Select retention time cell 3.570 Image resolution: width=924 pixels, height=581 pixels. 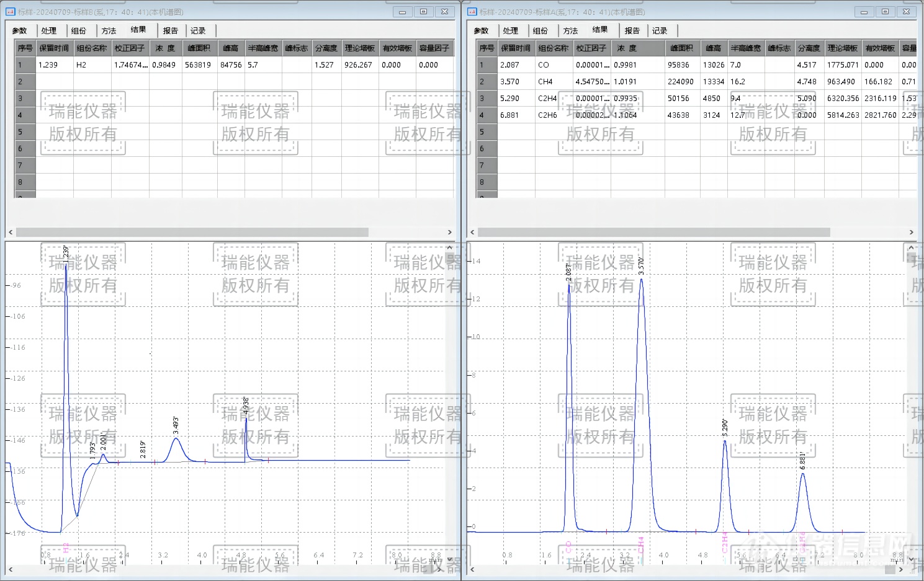516,81
